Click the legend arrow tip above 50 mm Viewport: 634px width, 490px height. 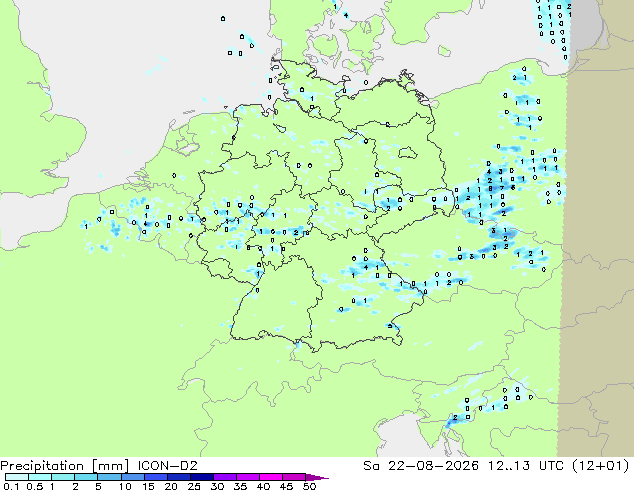pyautogui.click(x=317, y=477)
